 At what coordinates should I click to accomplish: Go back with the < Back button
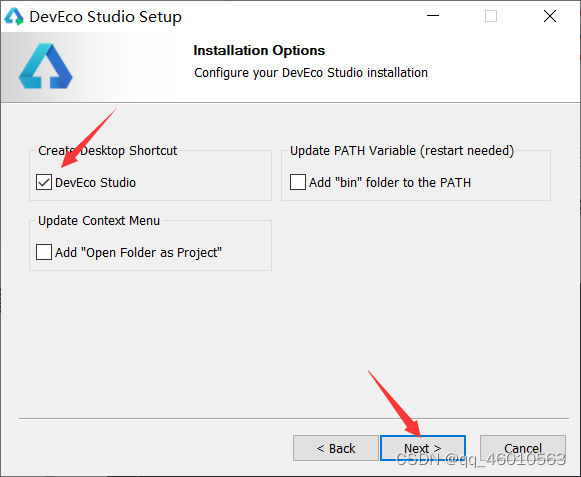pyautogui.click(x=336, y=448)
